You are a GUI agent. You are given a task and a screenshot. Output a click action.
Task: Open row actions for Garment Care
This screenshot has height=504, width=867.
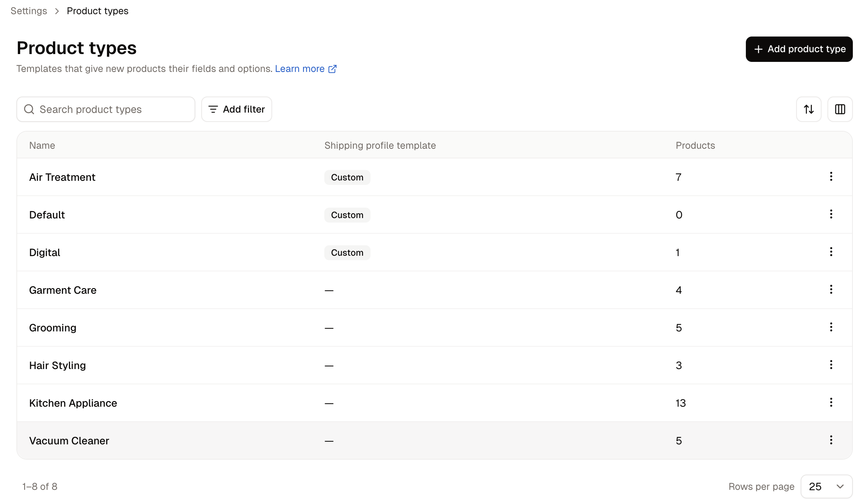coord(831,290)
